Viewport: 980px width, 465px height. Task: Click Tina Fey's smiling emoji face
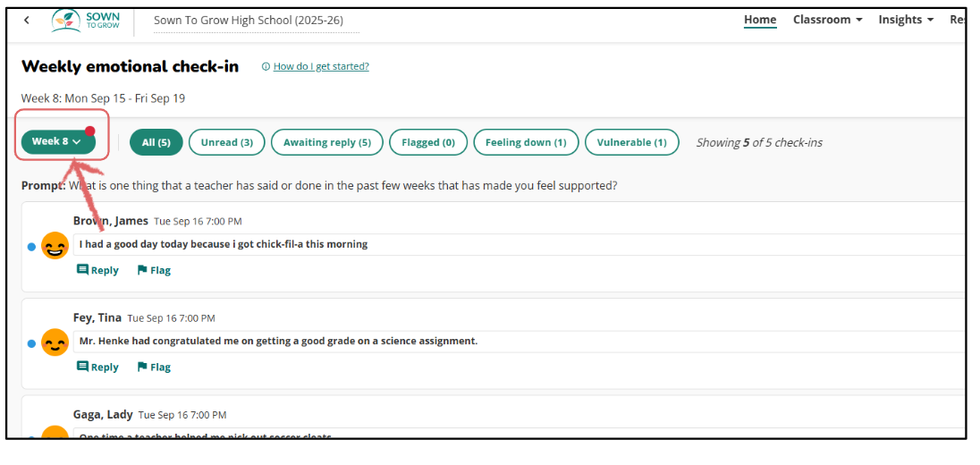pyautogui.click(x=55, y=342)
